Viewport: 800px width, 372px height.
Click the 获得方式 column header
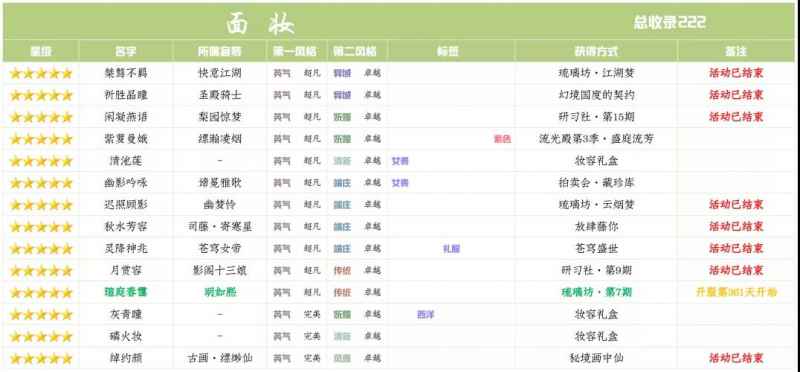[596, 52]
